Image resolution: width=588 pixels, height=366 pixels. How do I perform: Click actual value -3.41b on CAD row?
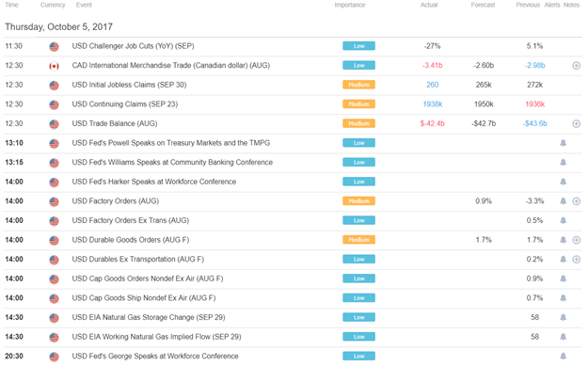(433, 66)
